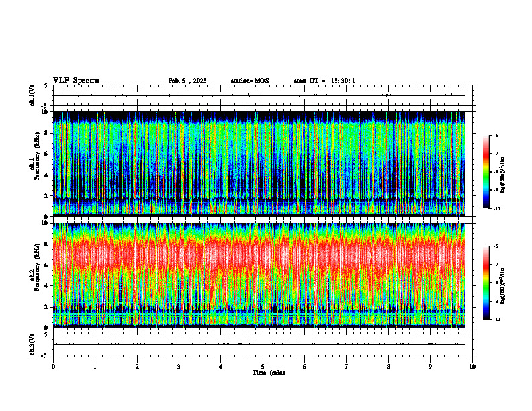Click the 2 kHz tick label on ch.1 spectrogram
The height and width of the screenshot is (411, 532).
click(47, 195)
